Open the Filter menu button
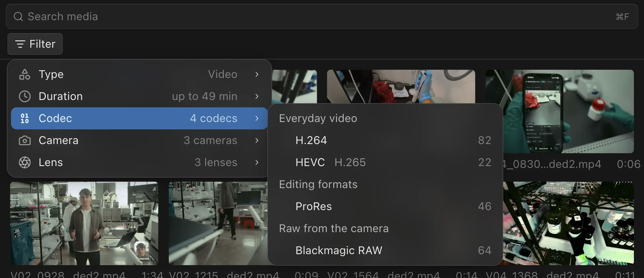 click(x=35, y=44)
